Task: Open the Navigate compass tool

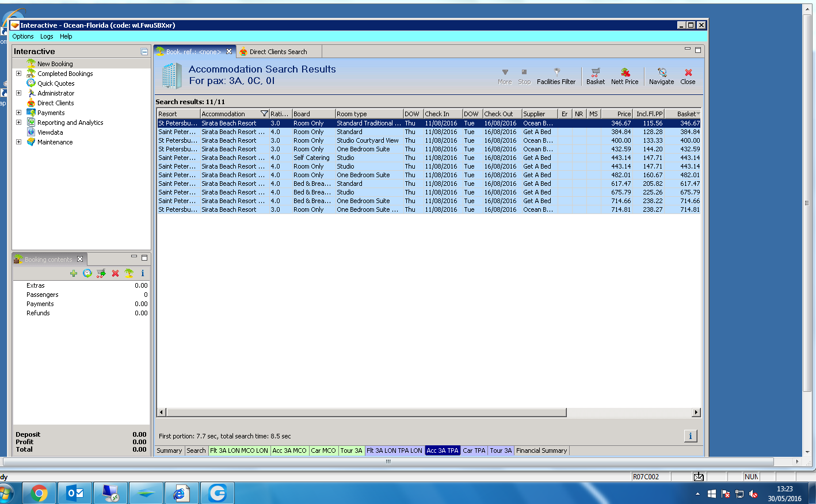Action: 661,76
